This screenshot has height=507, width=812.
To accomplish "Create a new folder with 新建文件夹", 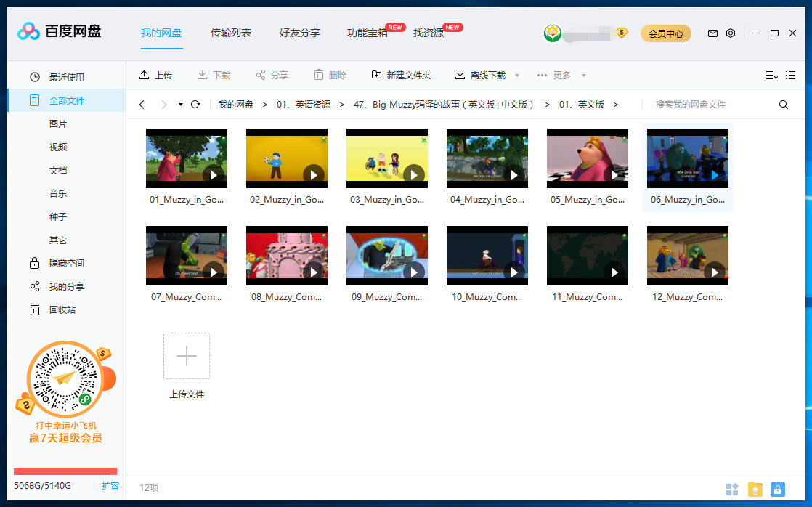I will 402,76.
